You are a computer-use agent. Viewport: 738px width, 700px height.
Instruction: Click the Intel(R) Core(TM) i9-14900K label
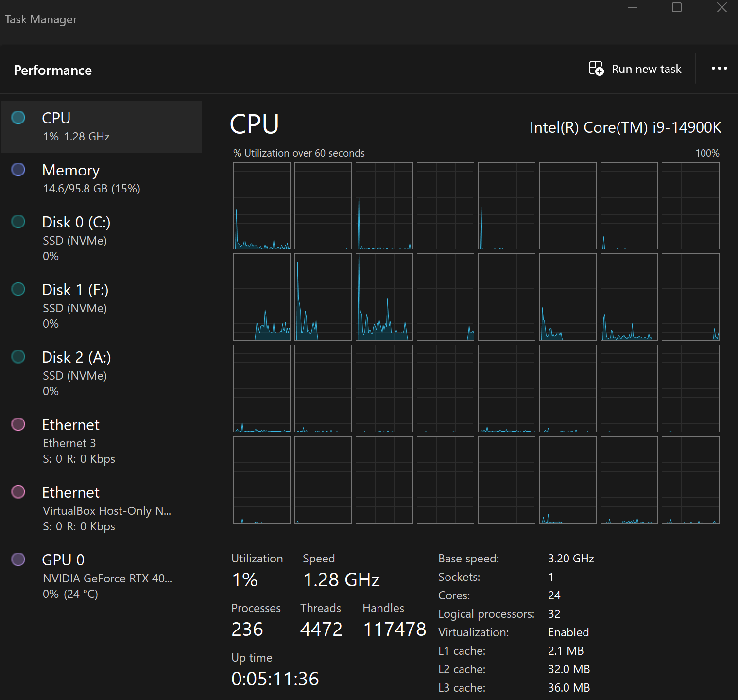(x=625, y=127)
